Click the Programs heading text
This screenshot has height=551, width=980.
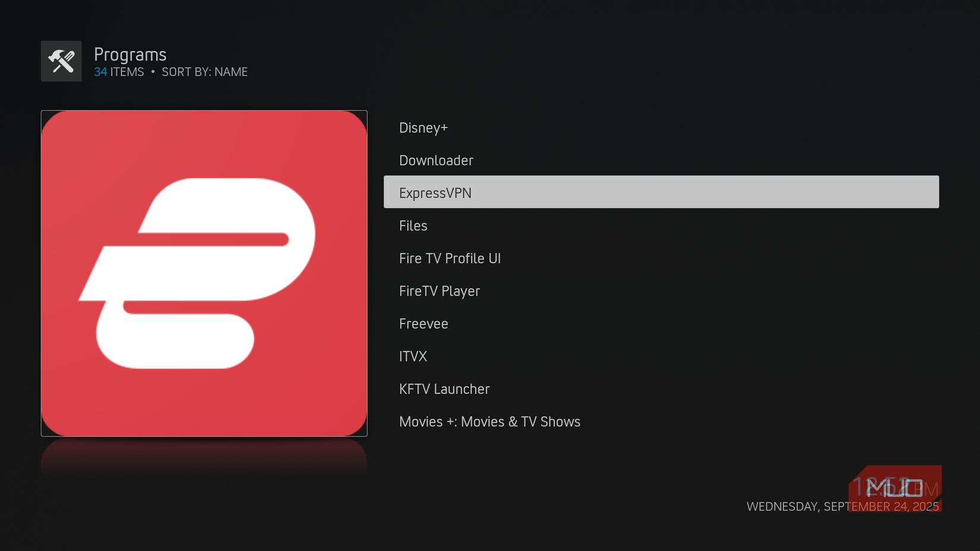click(129, 54)
